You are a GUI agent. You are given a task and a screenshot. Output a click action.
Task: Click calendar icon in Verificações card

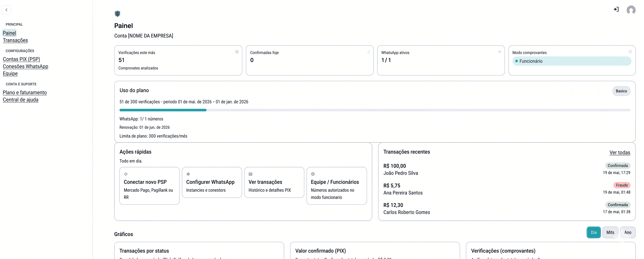click(237, 52)
